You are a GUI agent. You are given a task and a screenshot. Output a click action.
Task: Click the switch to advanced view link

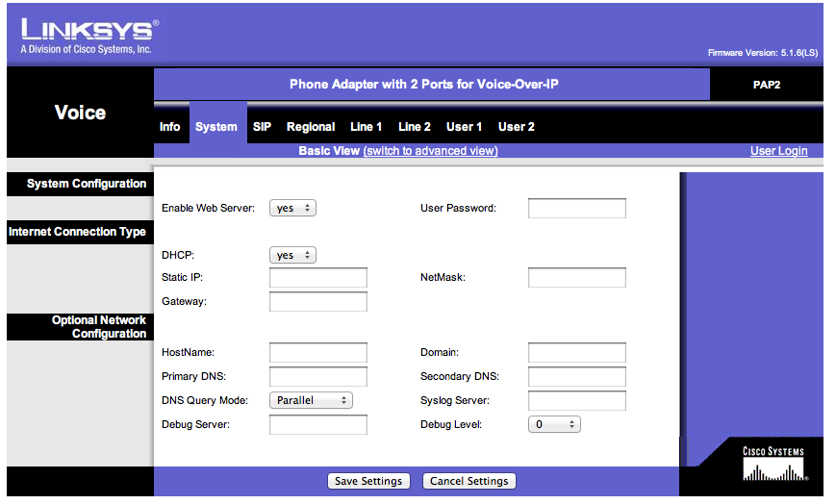point(430,151)
